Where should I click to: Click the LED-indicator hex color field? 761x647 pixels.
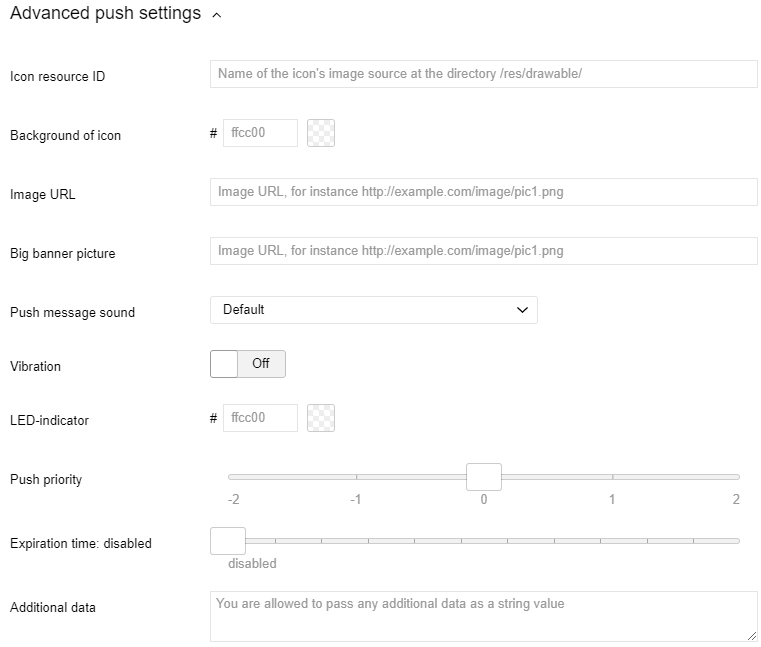260,418
